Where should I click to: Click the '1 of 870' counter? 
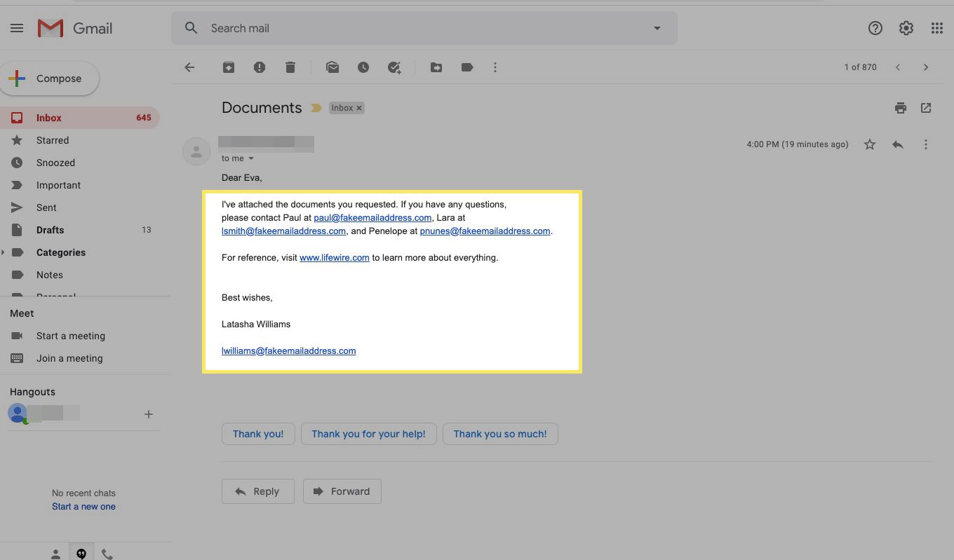(x=860, y=67)
